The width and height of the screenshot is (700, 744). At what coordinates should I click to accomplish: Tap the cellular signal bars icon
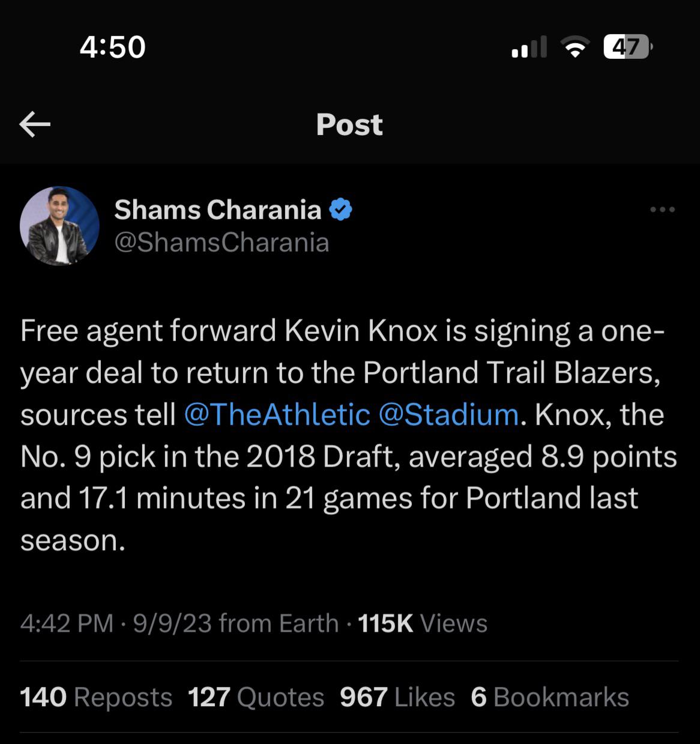click(x=529, y=47)
